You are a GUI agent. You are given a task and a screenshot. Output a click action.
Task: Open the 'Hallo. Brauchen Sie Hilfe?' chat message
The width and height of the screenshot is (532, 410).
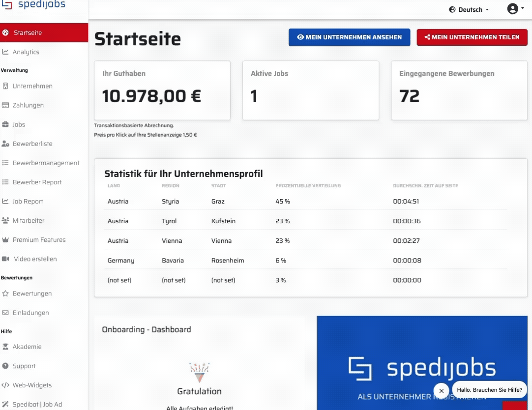click(x=489, y=390)
